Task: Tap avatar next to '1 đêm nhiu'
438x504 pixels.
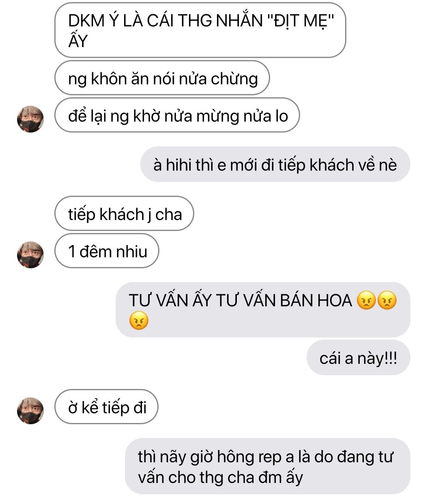Action: (30, 255)
